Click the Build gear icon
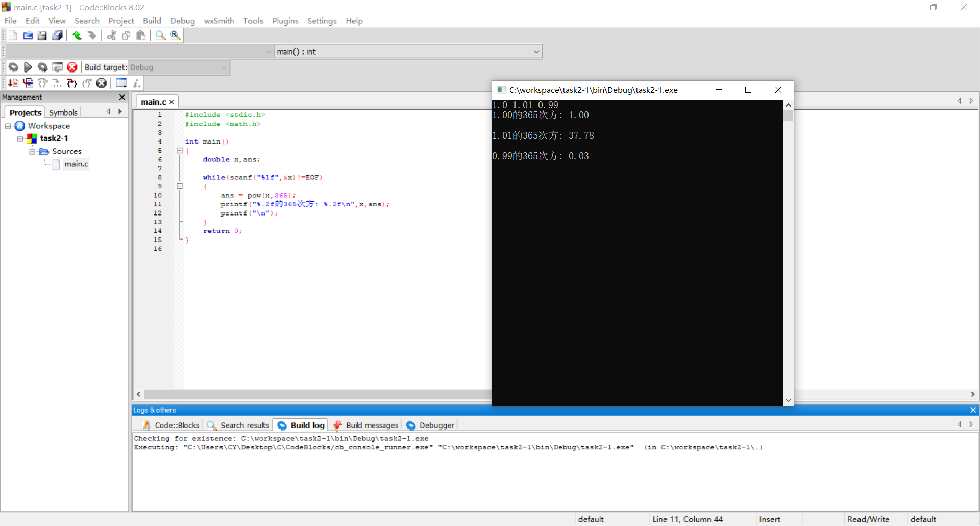980x526 pixels. 13,67
